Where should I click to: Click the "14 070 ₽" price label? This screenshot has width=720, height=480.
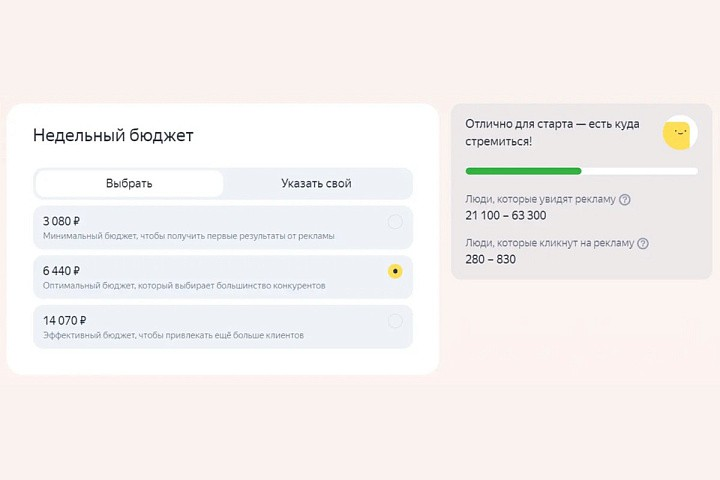tap(65, 320)
